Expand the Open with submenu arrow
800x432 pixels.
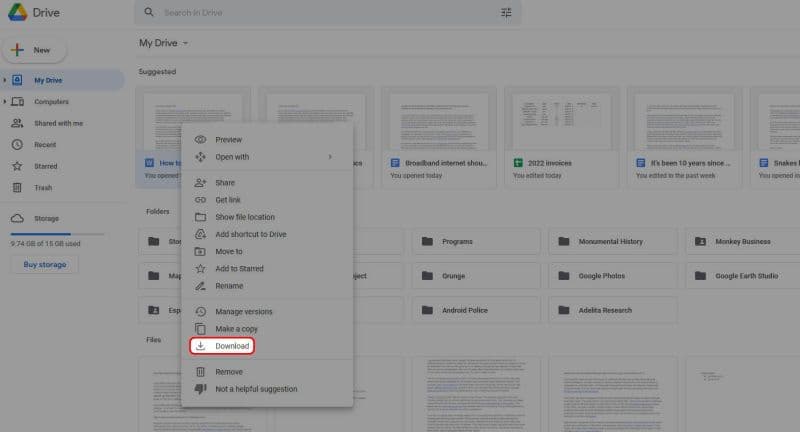click(x=330, y=157)
